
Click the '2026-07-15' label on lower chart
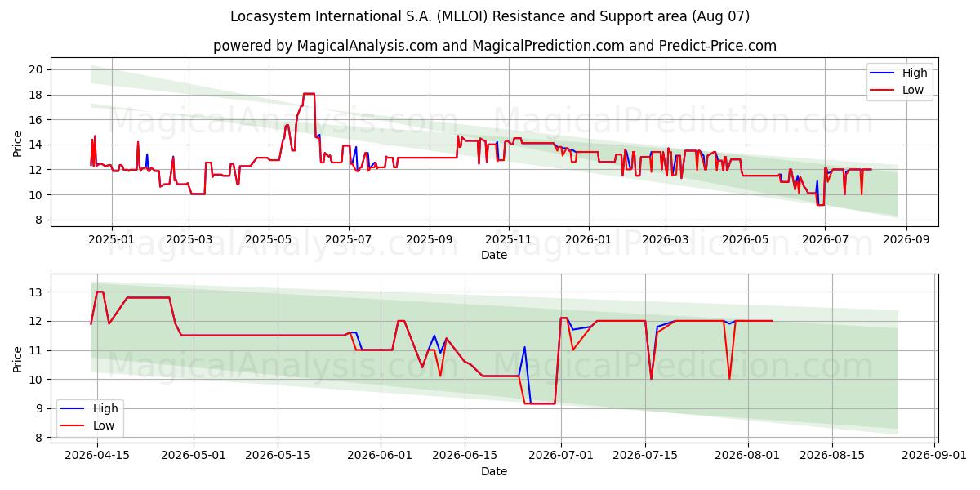point(646,457)
